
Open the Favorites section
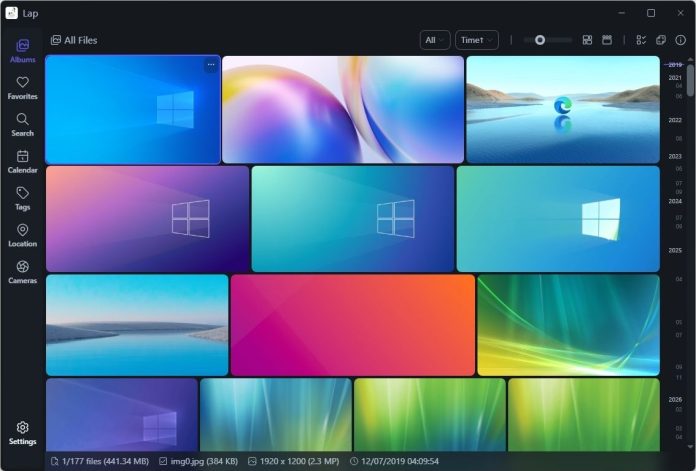coord(22,88)
